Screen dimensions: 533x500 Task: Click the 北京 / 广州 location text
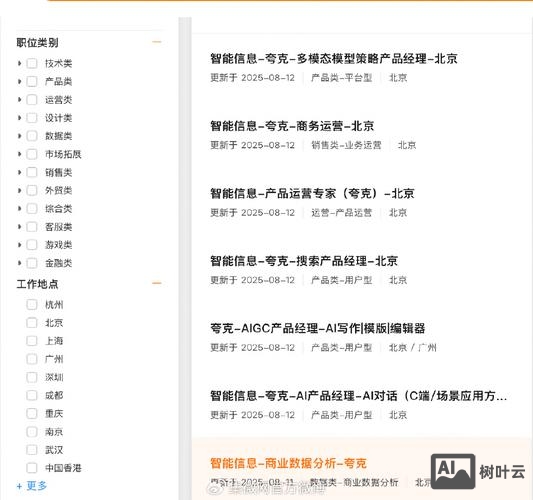(x=412, y=348)
